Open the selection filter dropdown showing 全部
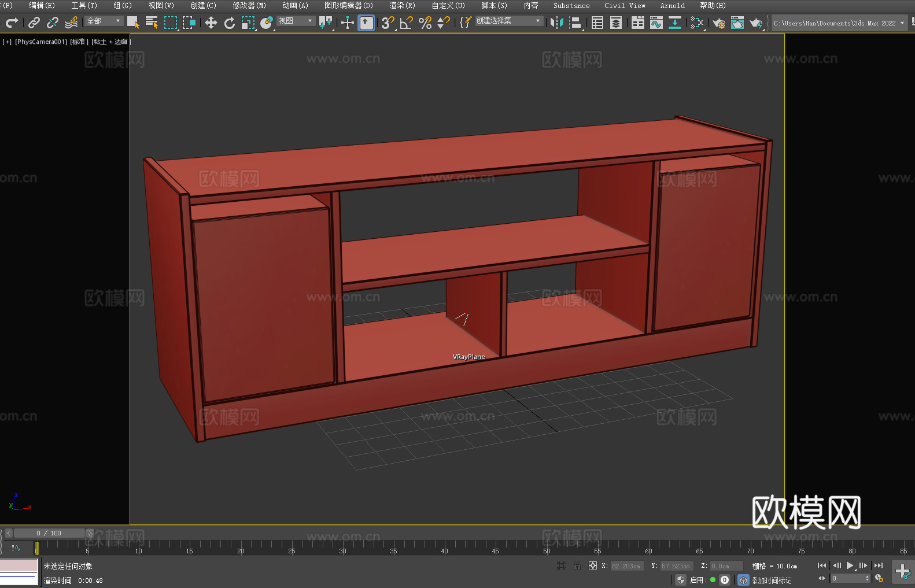Screen dimensions: 915x588 point(104,21)
